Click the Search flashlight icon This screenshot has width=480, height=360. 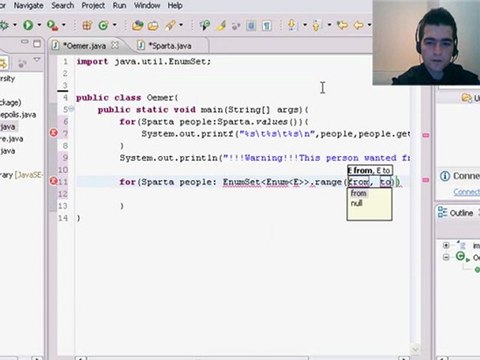point(170,25)
